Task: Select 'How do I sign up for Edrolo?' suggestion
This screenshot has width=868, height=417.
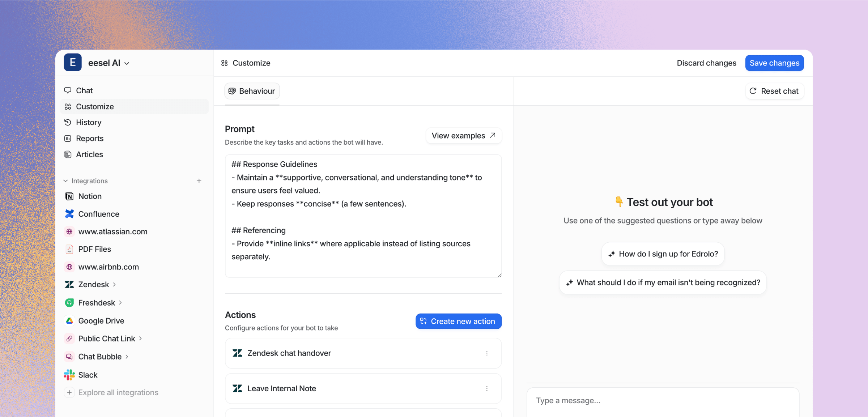Action: pos(663,254)
